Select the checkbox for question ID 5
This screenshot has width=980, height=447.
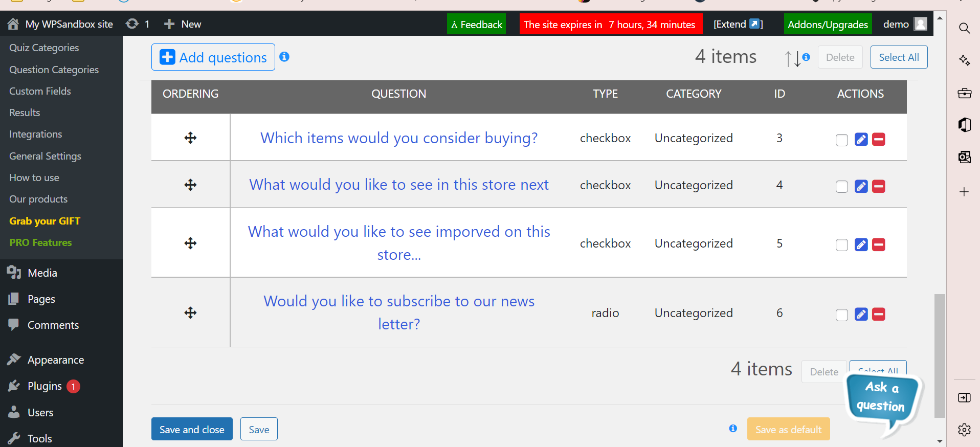841,245
